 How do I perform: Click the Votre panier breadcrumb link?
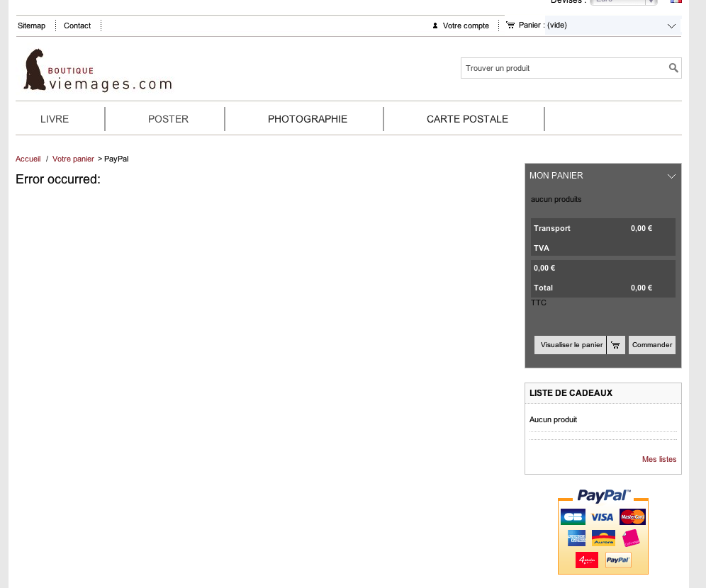[73, 159]
